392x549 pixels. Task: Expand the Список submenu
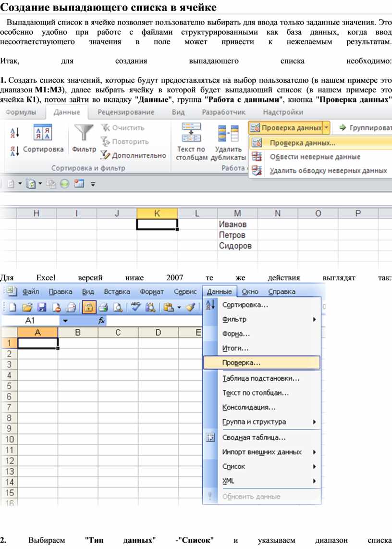(x=314, y=466)
